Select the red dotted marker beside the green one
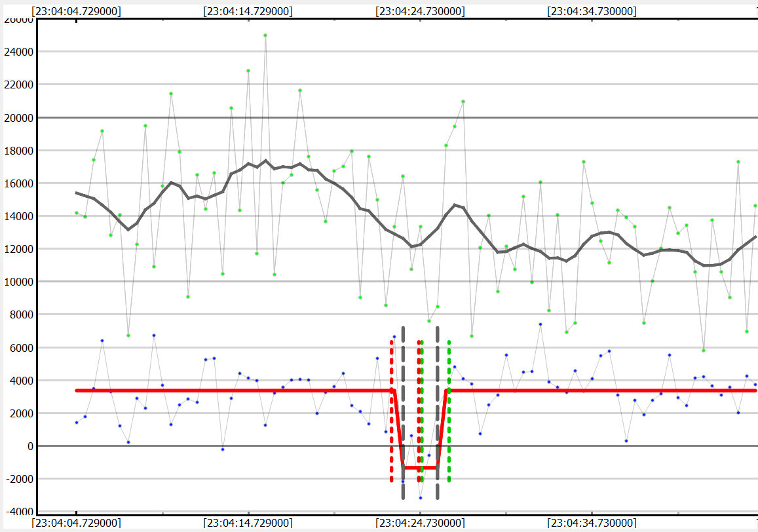Viewport: 758px width, 532px height. (419, 411)
